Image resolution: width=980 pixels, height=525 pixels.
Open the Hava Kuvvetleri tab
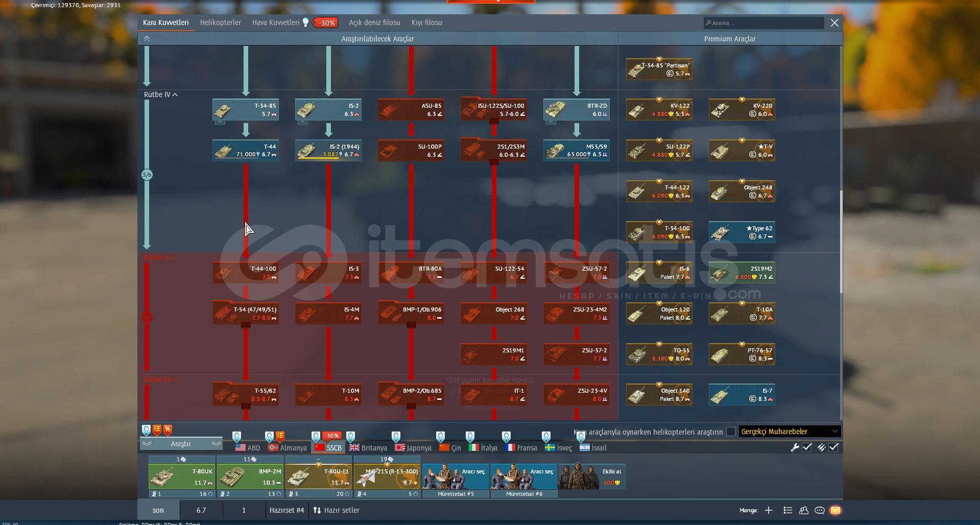click(276, 22)
